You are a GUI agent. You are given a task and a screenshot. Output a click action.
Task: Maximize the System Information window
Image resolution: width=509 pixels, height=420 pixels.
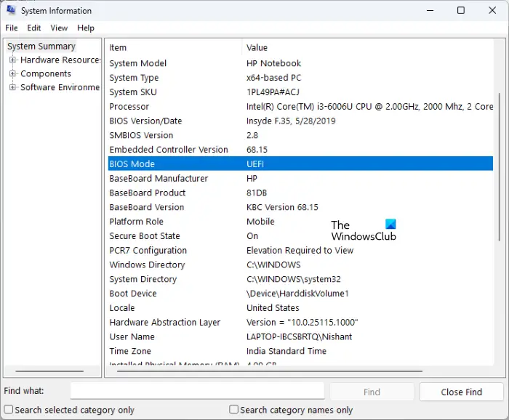tap(461, 11)
